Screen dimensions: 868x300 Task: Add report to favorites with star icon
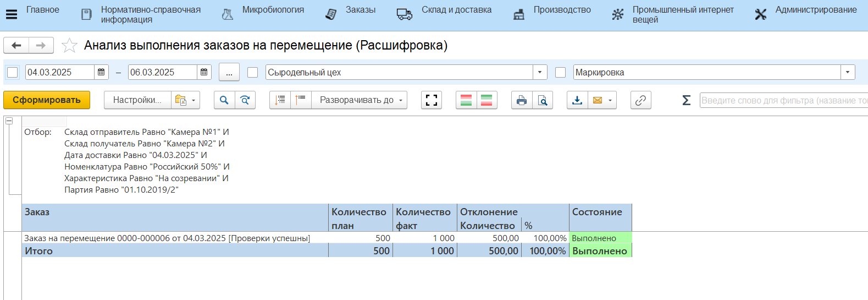pyautogui.click(x=69, y=46)
